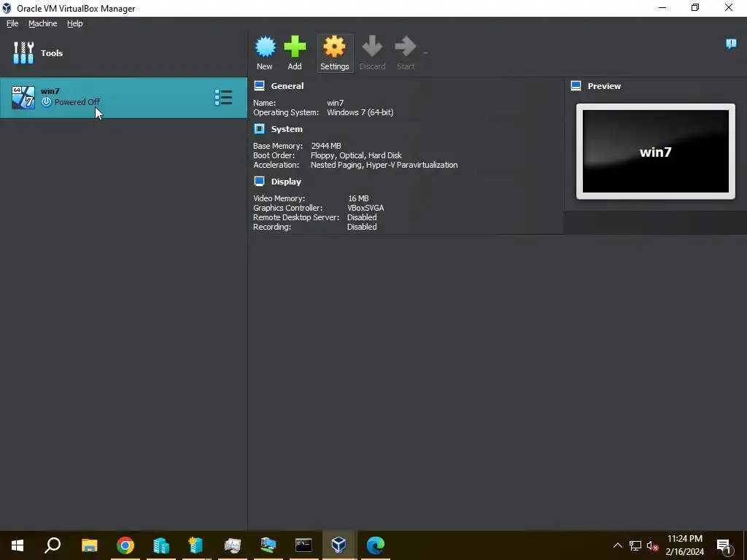Open the File menu
This screenshot has height=560, width=747.
pyautogui.click(x=12, y=23)
